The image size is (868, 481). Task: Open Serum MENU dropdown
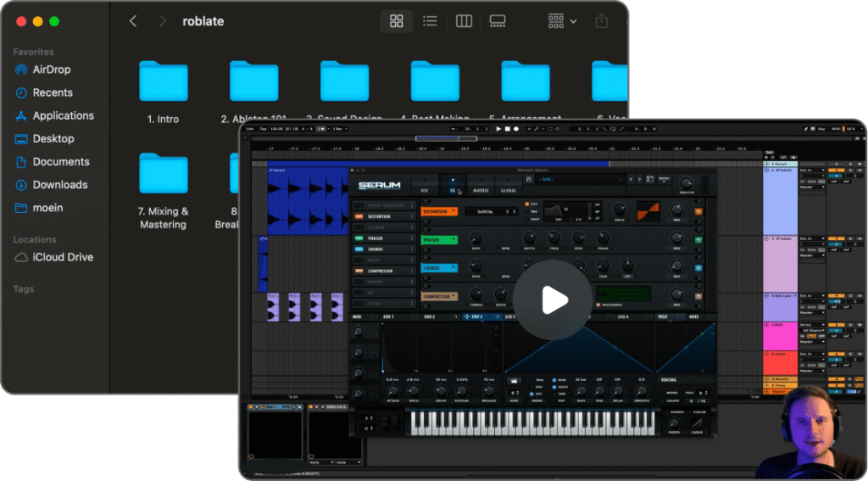[664, 180]
